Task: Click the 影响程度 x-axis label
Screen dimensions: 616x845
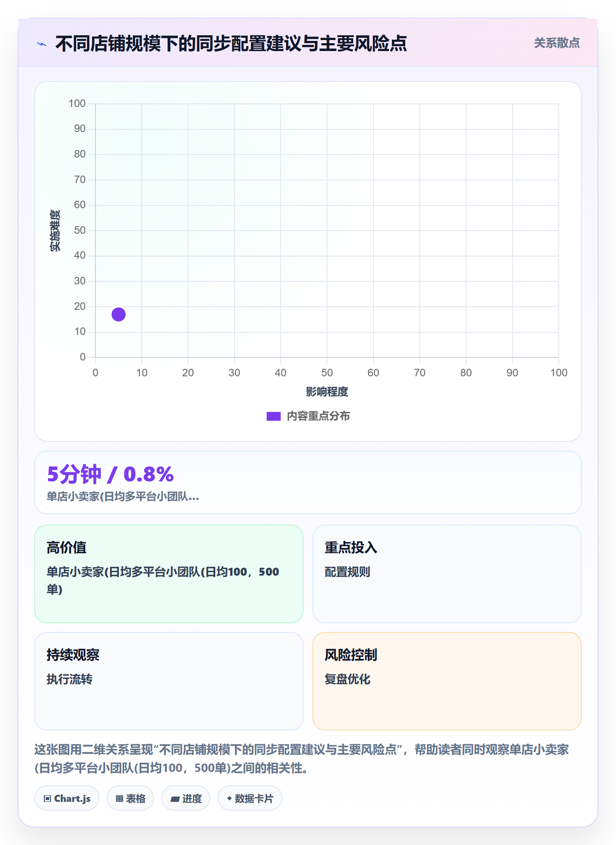Action: click(x=327, y=392)
